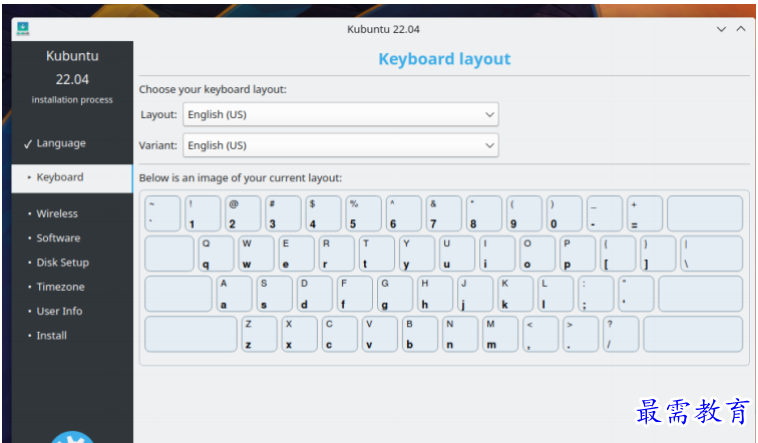The image size is (758, 443).
Task: Click the V key in layout preview
Action: click(x=379, y=334)
